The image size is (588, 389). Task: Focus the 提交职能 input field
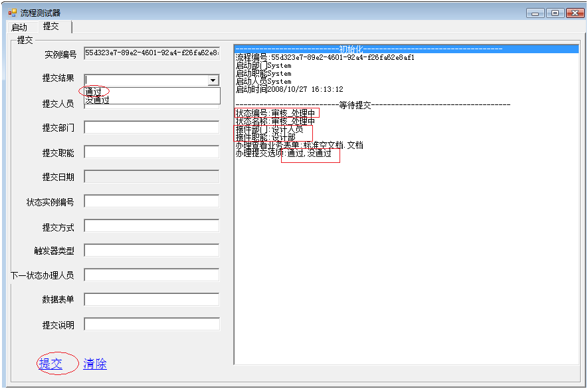click(151, 152)
